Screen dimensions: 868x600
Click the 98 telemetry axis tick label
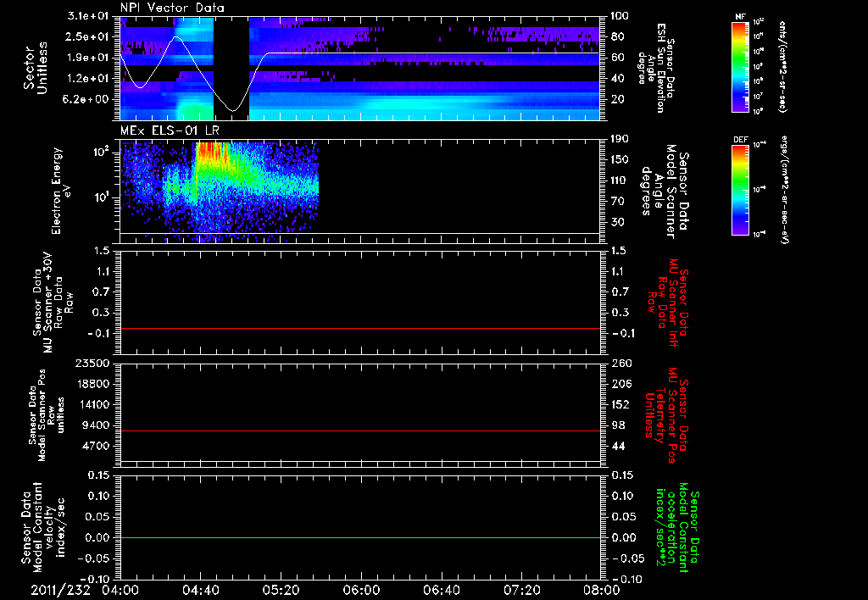[617, 425]
